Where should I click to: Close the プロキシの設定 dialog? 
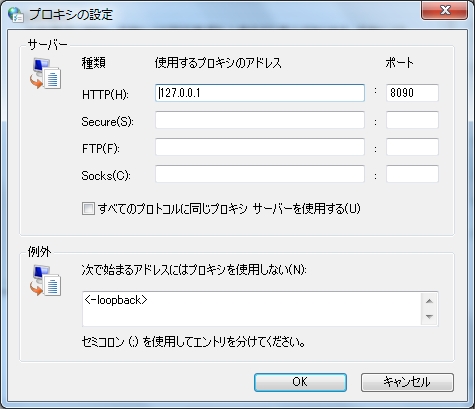(445, 11)
